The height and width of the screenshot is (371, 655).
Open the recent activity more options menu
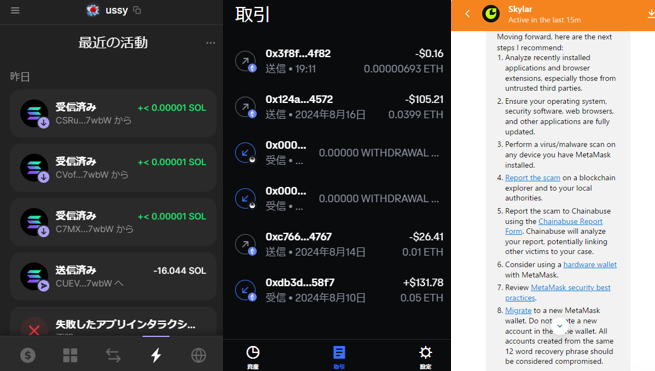(211, 43)
